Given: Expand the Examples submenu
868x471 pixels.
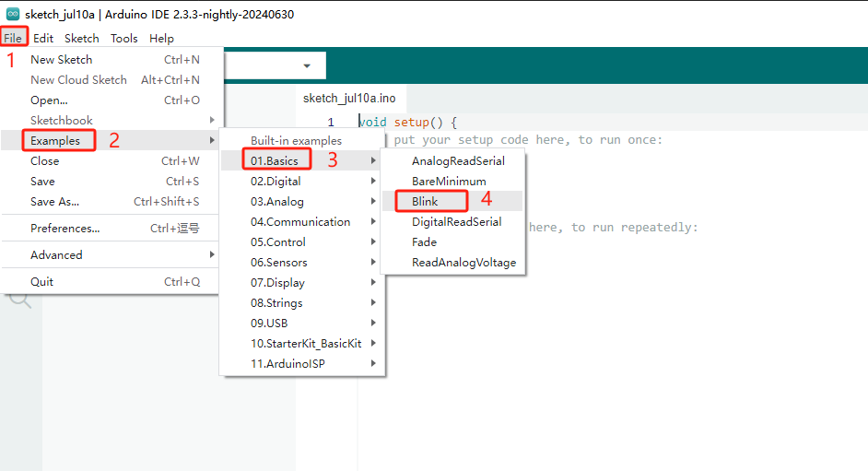Looking at the screenshot, I should 111,141.
